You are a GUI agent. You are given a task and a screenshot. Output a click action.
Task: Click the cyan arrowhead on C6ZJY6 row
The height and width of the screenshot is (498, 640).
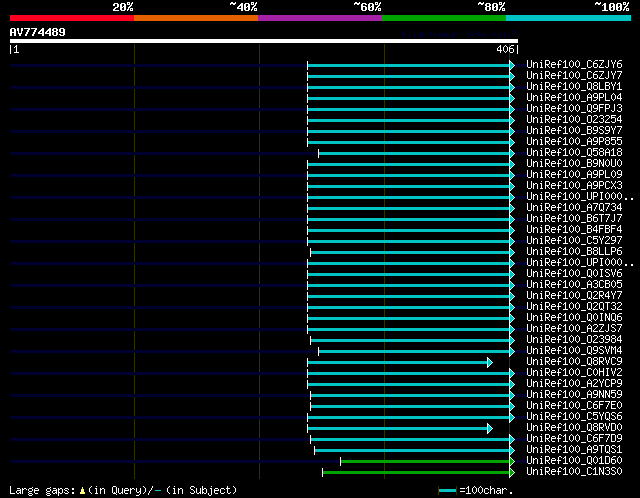coord(512,65)
